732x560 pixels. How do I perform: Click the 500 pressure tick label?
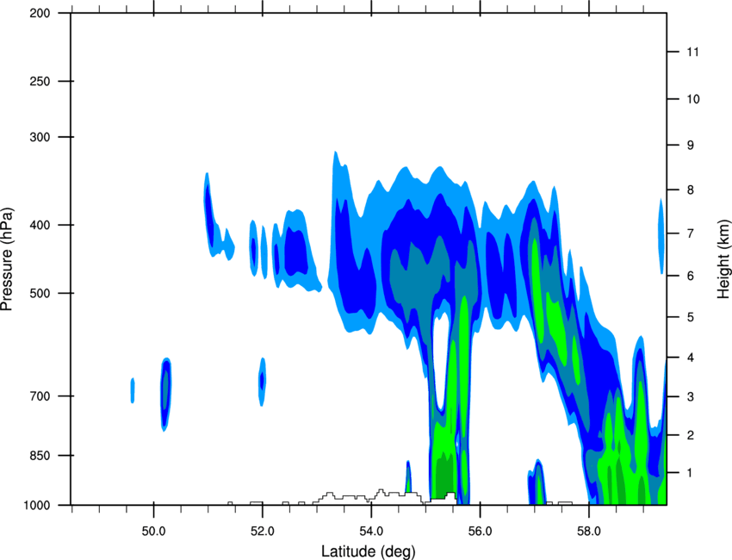tap(40, 293)
